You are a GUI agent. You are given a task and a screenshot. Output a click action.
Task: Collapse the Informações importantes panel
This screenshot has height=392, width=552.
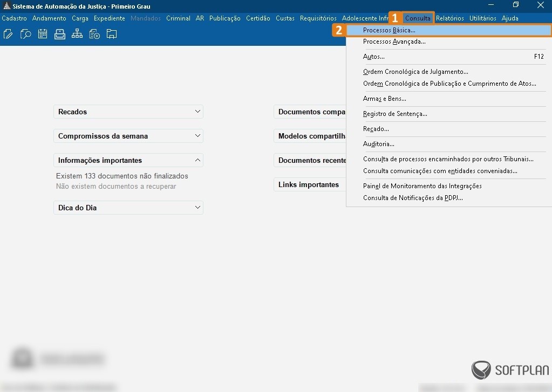point(128,160)
